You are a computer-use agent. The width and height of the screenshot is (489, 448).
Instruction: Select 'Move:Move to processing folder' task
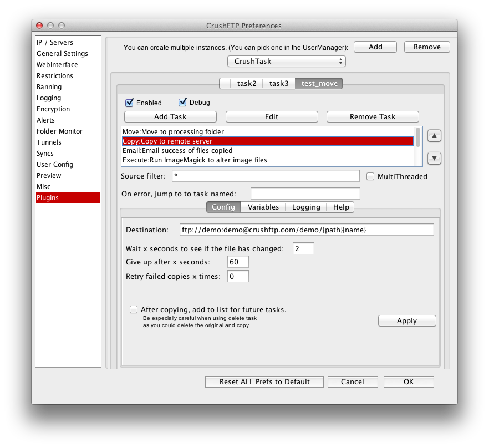click(268, 131)
